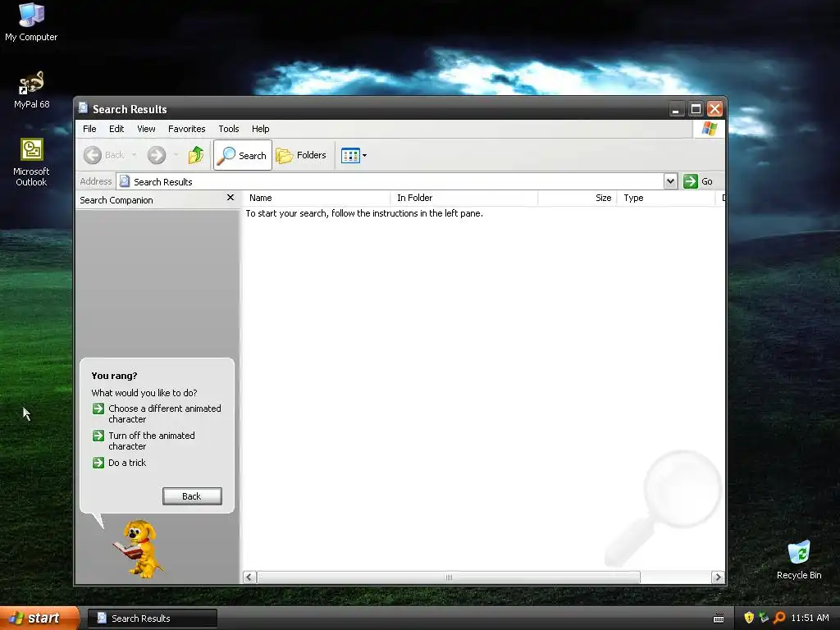
Task: Toggle the Search pane button
Action: (243, 155)
